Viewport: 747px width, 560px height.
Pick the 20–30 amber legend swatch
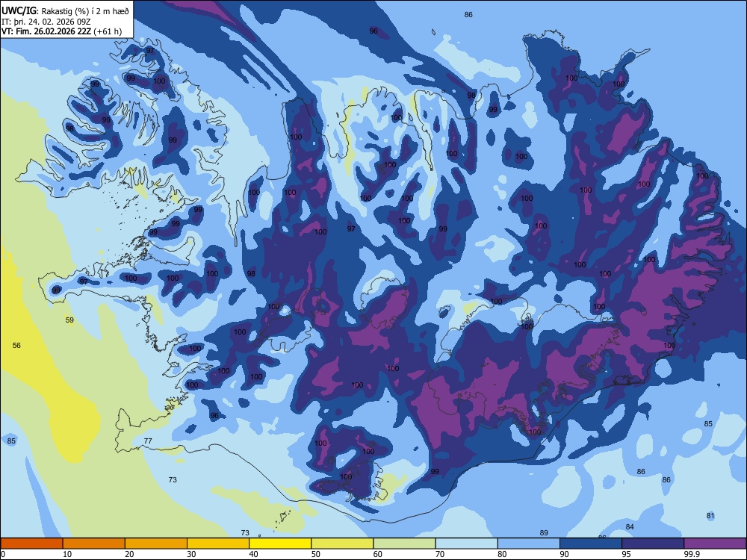[156, 544]
